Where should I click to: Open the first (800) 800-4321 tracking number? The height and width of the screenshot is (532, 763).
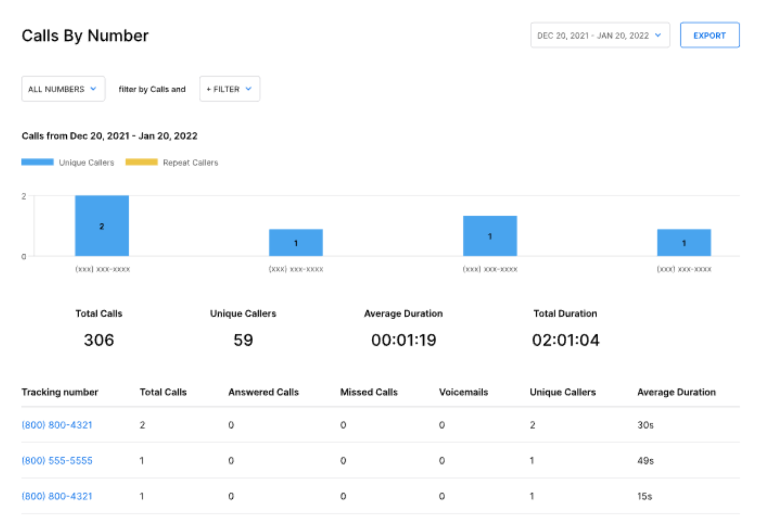coord(56,424)
